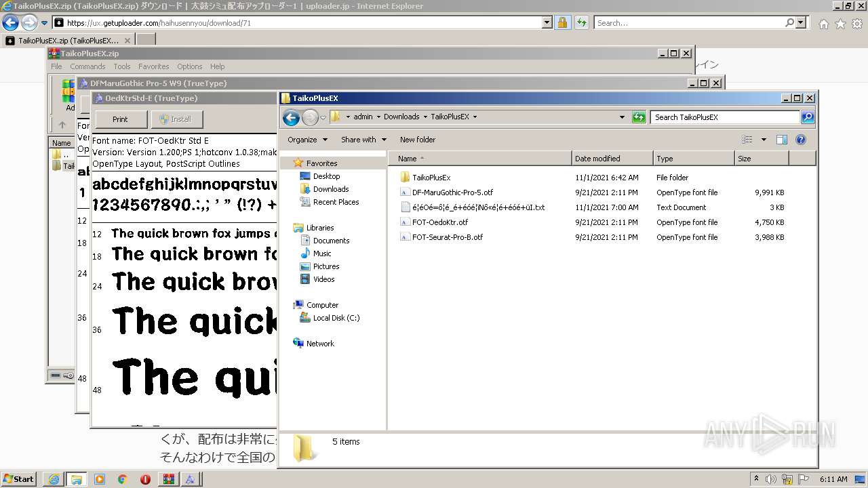The width and height of the screenshot is (868, 488).
Task: Select FOT-OedoKtr.otf file icon
Action: click(405, 222)
